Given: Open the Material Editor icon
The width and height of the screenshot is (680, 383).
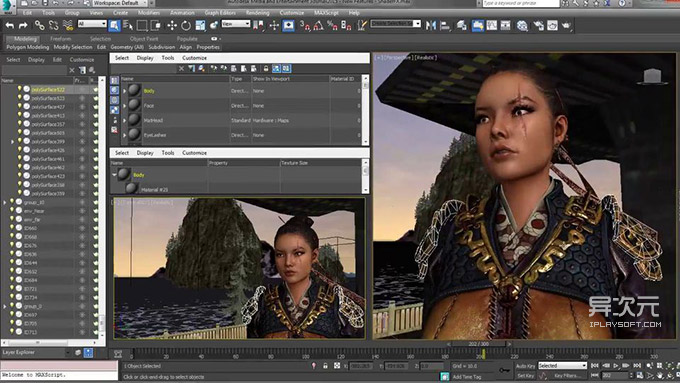Looking at the screenshot, I should (522, 26).
